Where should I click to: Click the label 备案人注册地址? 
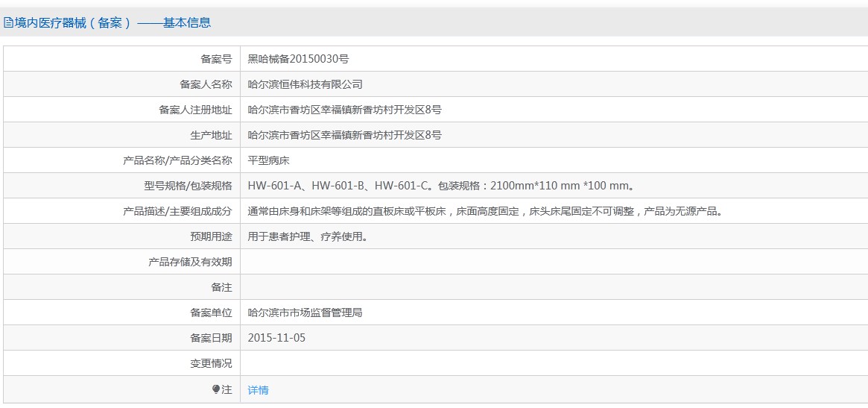(195, 110)
